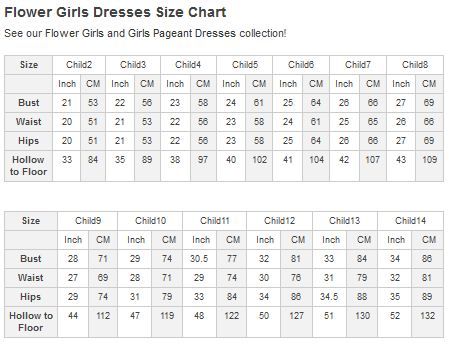The image size is (449, 362).
Task: Click the Flower Girls Dresses Size Chart heading
Action: 115,12
